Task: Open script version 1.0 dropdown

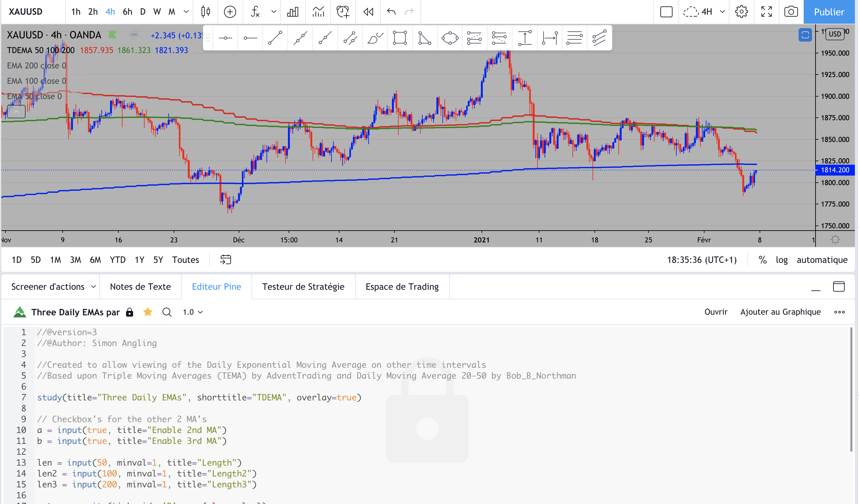Action: pyautogui.click(x=193, y=312)
